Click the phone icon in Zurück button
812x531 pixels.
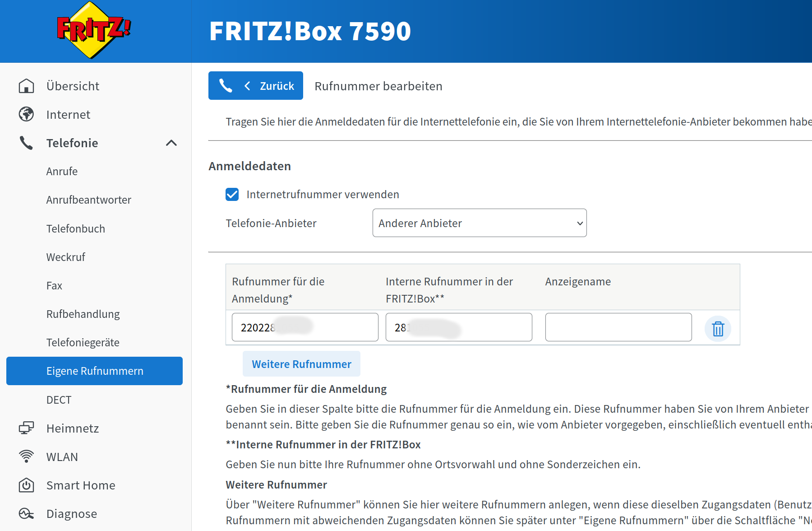pyautogui.click(x=226, y=85)
